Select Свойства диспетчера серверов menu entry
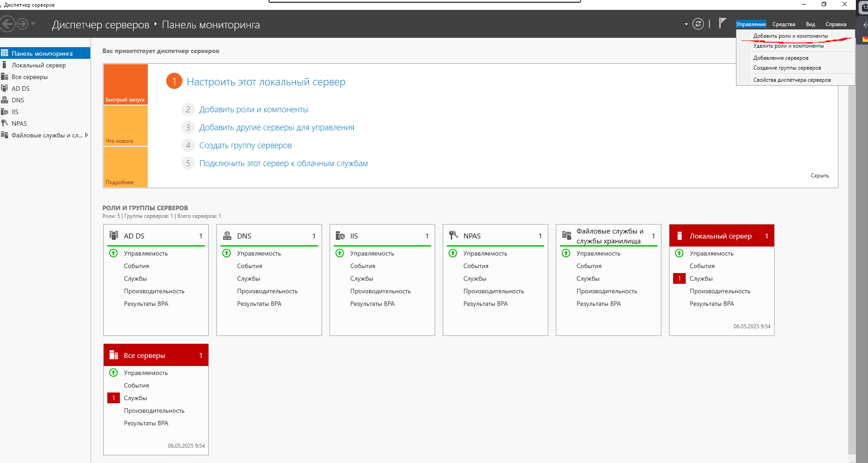Screen dimensions: 868x463 click(x=792, y=80)
